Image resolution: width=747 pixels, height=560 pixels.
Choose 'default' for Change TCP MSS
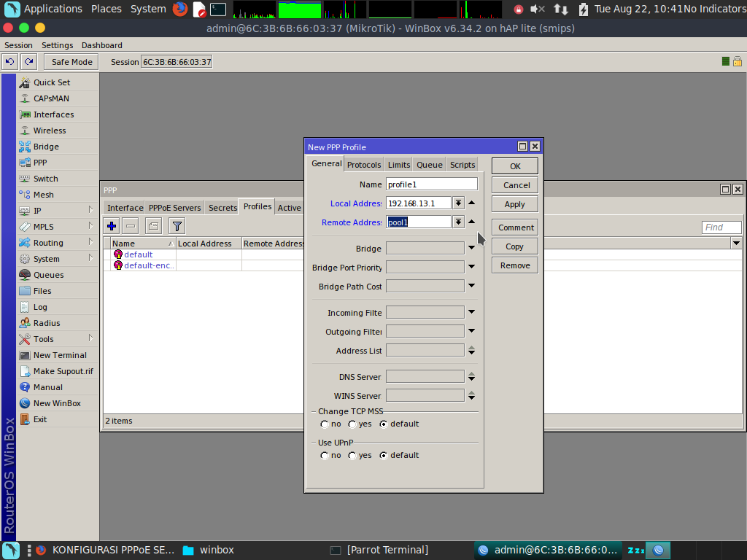pos(384,424)
